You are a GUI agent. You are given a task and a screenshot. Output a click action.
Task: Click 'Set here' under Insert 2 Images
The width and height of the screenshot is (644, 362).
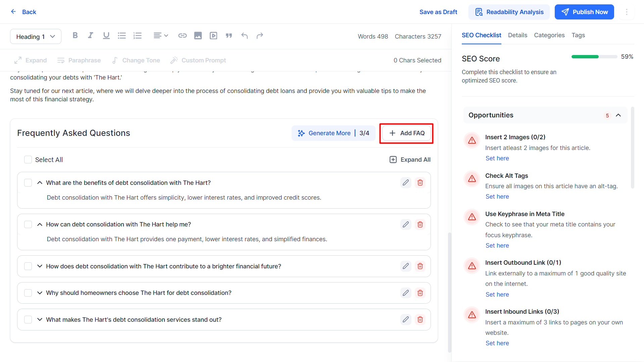[497, 158]
